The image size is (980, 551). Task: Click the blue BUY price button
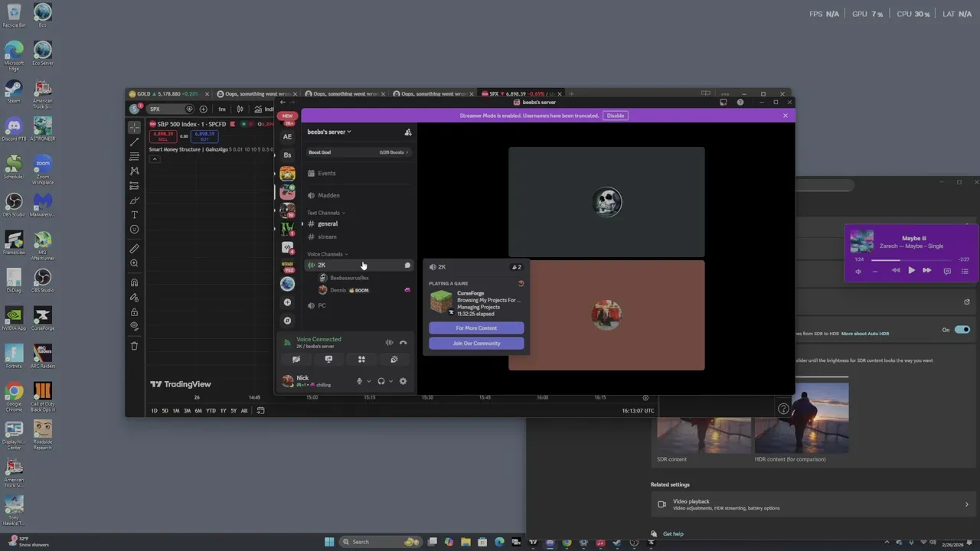205,136
